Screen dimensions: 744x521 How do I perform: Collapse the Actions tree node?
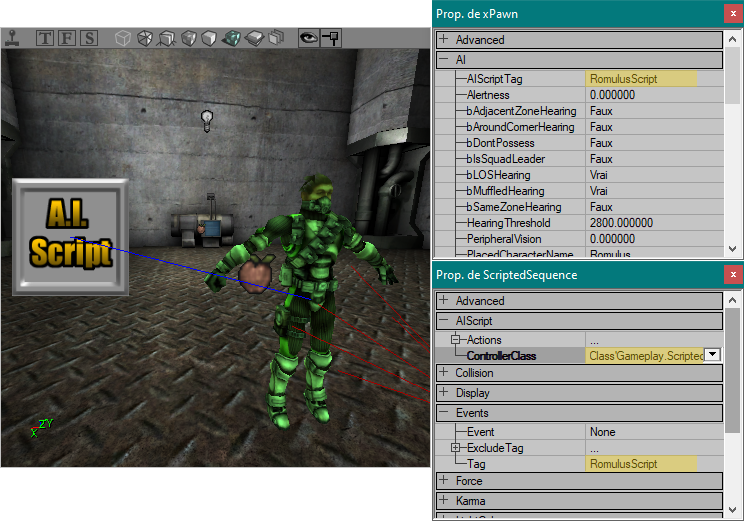pyautogui.click(x=456, y=339)
